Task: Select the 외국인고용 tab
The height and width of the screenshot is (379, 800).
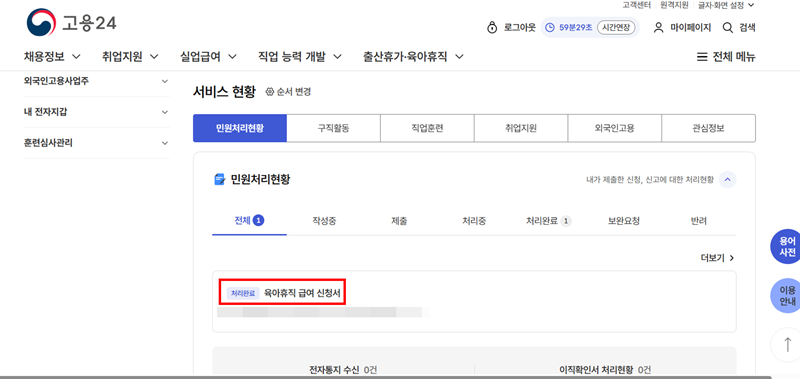Action: point(614,128)
